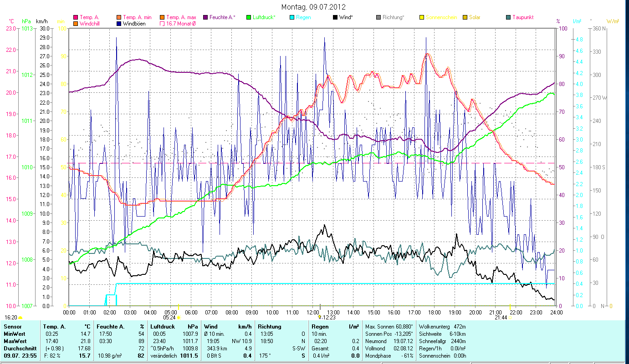Screen dimensions: 629x364
Task: Click the Montag, 09.07.2012 chart title
Action: [x=313, y=7]
